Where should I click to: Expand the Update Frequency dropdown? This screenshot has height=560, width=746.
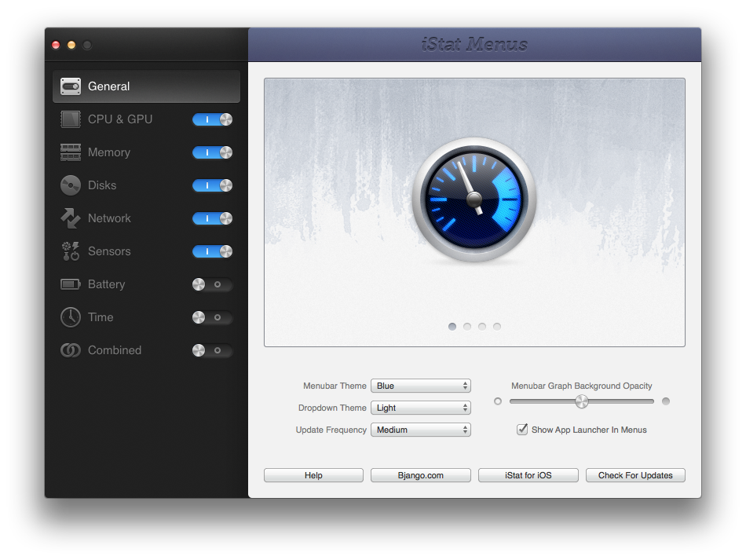pos(420,430)
